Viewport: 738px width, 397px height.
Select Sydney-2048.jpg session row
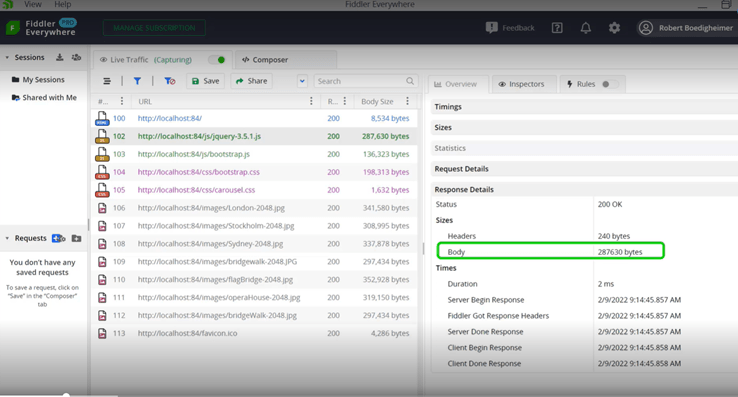(x=254, y=243)
